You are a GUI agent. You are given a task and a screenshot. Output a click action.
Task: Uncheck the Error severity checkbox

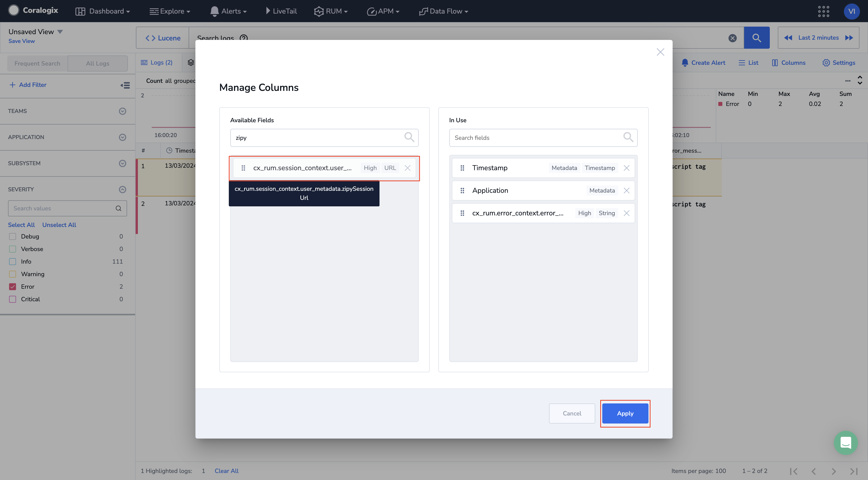click(x=13, y=287)
